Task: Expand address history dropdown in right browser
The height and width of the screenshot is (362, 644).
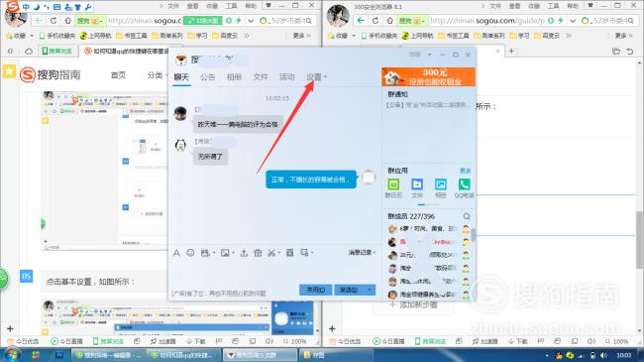Action: [573, 21]
